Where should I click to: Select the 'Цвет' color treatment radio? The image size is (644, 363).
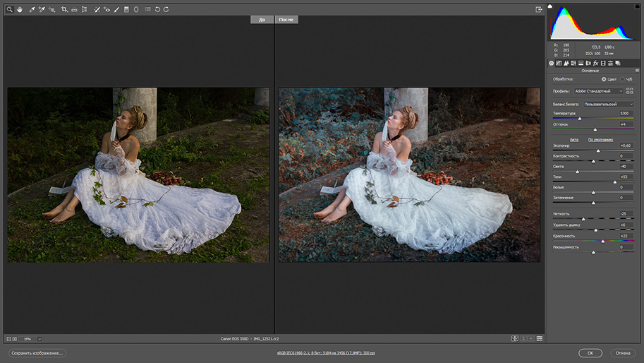[x=604, y=79]
